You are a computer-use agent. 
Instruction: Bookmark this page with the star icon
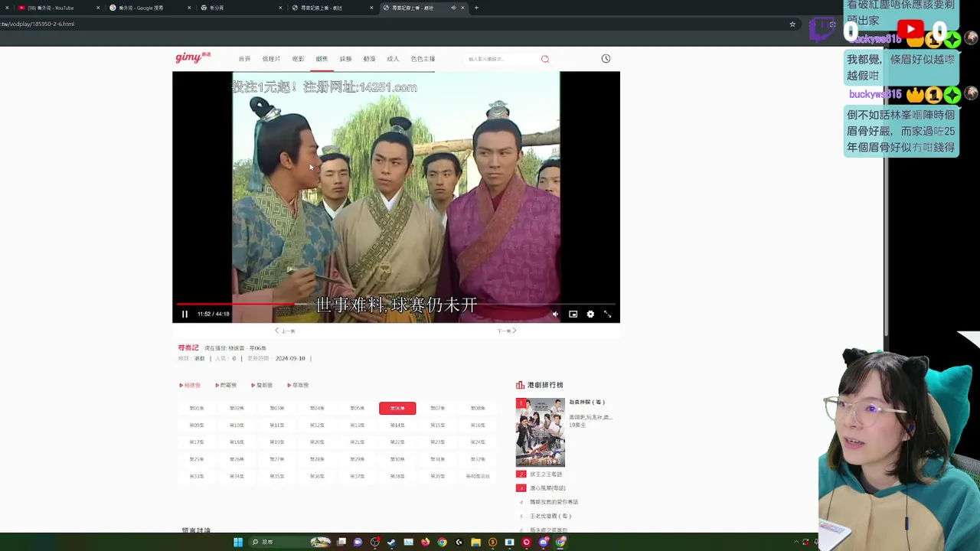[x=792, y=24]
